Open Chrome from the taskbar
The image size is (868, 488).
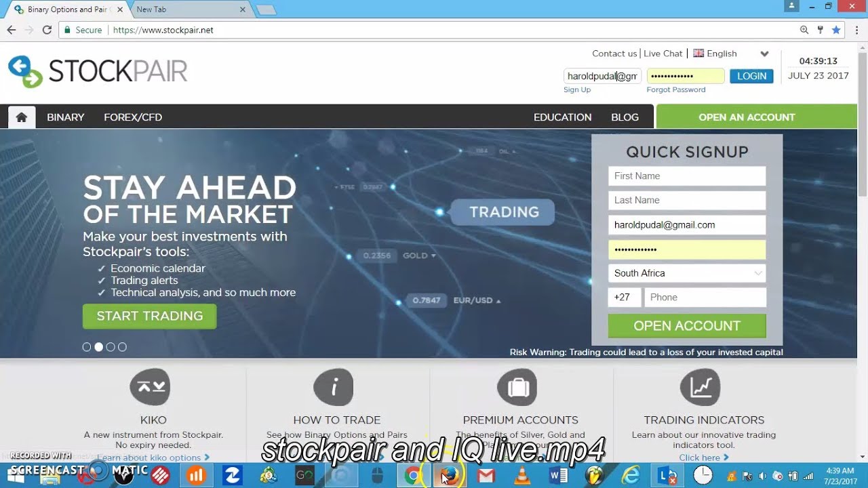pyautogui.click(x=412, y=476)
